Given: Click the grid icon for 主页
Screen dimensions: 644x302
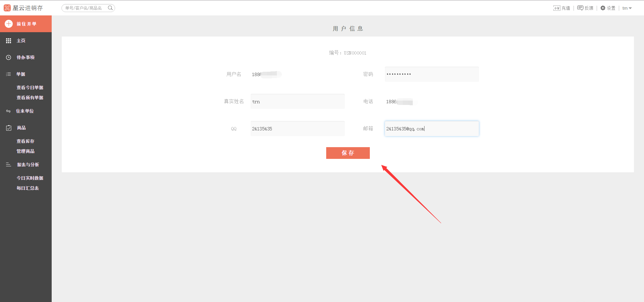Looking at the screenshot, I should coord(9,41).
